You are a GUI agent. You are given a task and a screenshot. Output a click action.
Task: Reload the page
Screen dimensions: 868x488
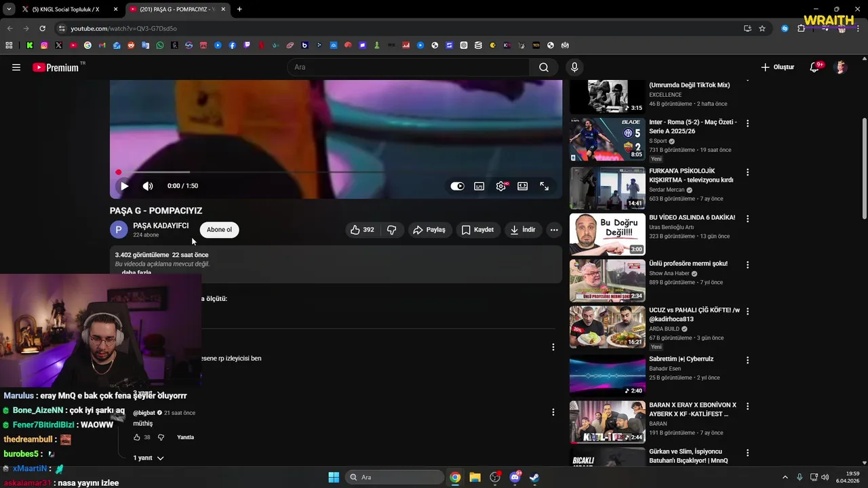(42, 28)
